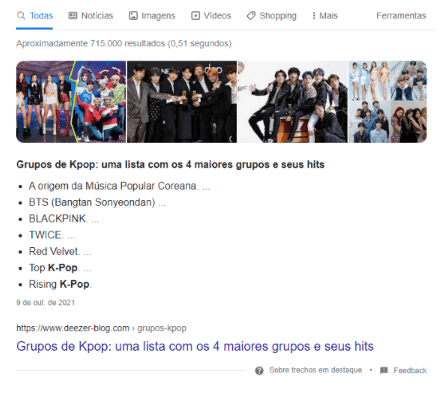Open the BLACKPINK and BTS split thumbnail
This screenshot has width=448, height=396.
(71, 102)
